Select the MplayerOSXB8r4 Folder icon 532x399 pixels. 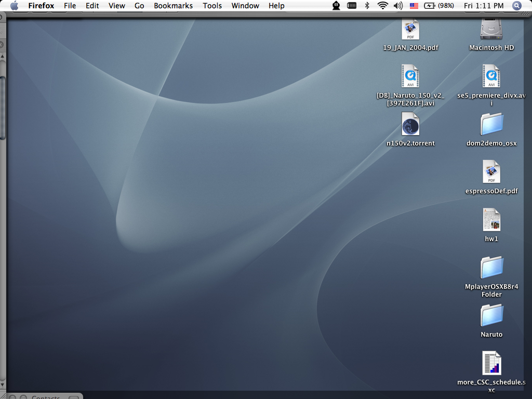[491, 268]
